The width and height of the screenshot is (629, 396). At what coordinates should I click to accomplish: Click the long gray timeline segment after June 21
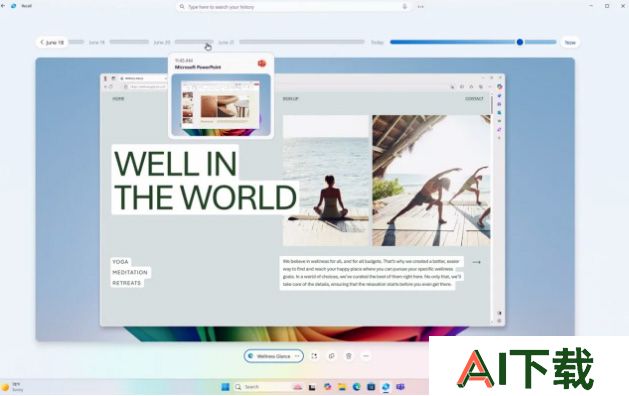(x=302, y=42)
